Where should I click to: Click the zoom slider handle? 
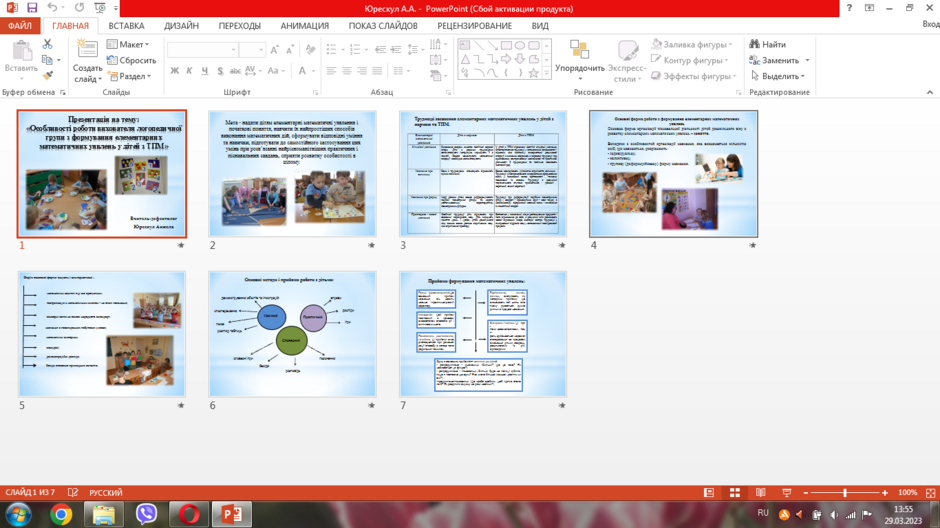coord(845,493)
